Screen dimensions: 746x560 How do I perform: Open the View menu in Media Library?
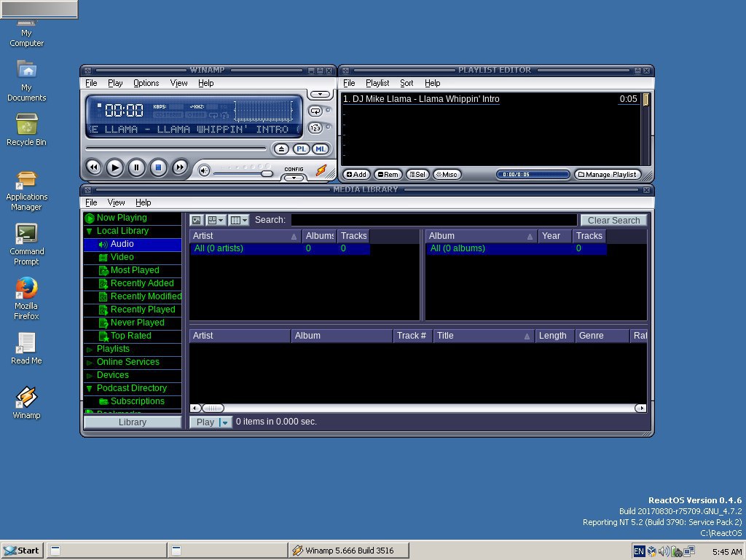coord(116,202)
